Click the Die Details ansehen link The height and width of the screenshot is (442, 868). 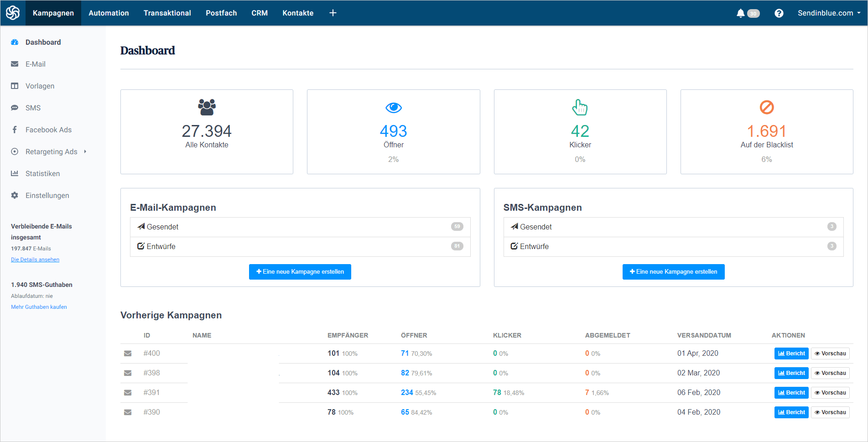click(x=35, y=260)
